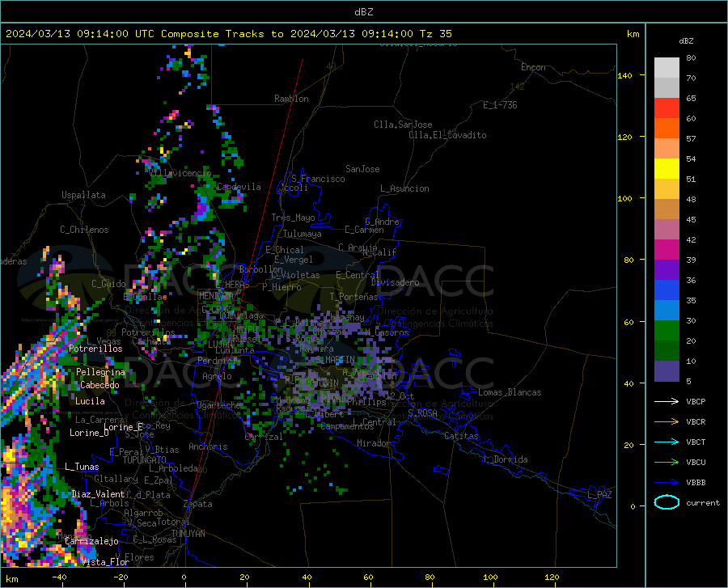Click the VBCU legend label
Viewport: 728px width, 588px height.
(x=696, y=463)
